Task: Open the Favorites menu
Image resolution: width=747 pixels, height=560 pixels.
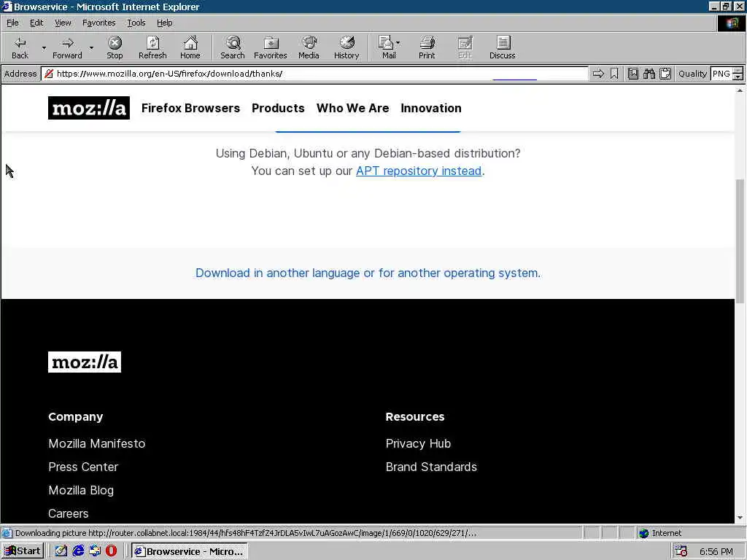Action: 98,23
